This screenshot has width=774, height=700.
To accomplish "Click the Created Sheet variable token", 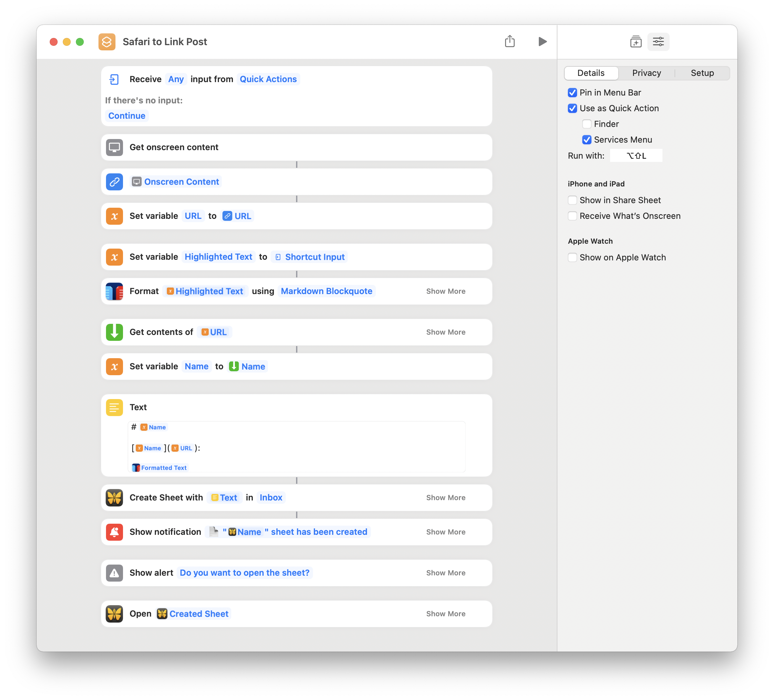I will pyautogui.click(x=193, y=614).
